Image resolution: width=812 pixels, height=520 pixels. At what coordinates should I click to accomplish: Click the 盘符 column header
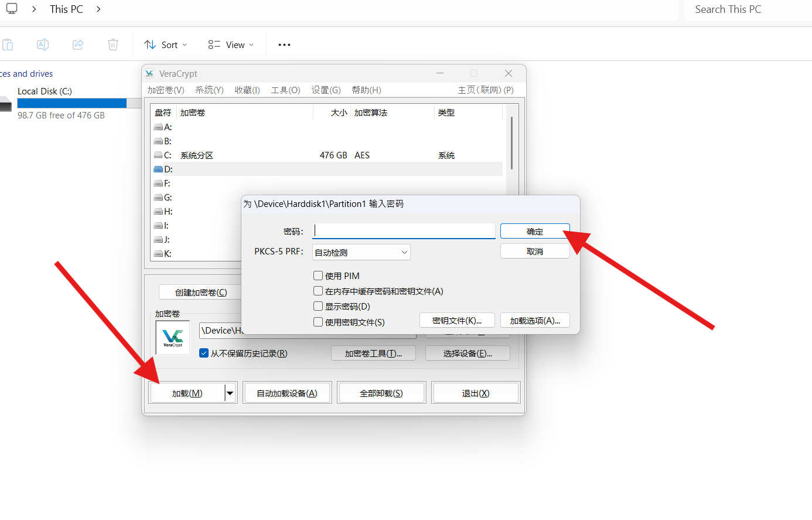(163, 113)
